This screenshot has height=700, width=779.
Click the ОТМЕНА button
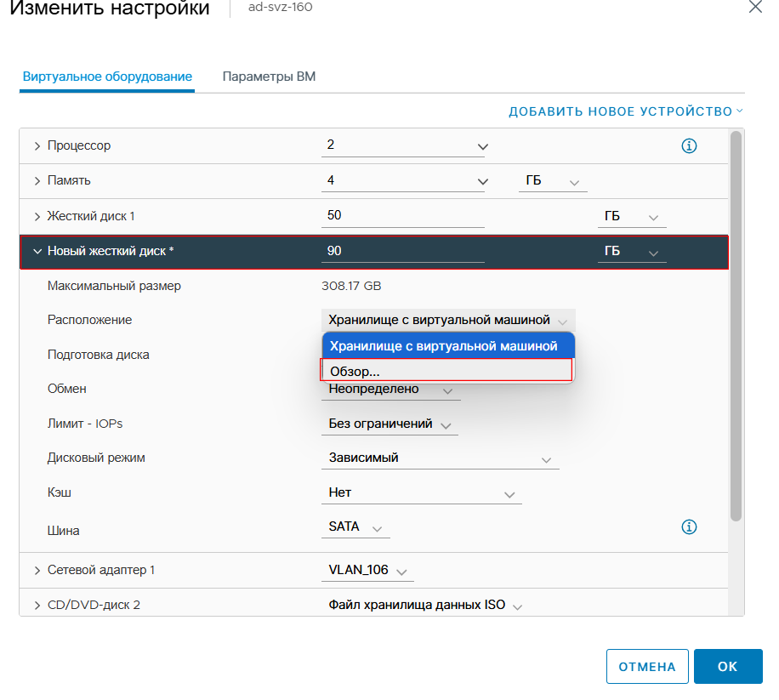click(647, 666)
